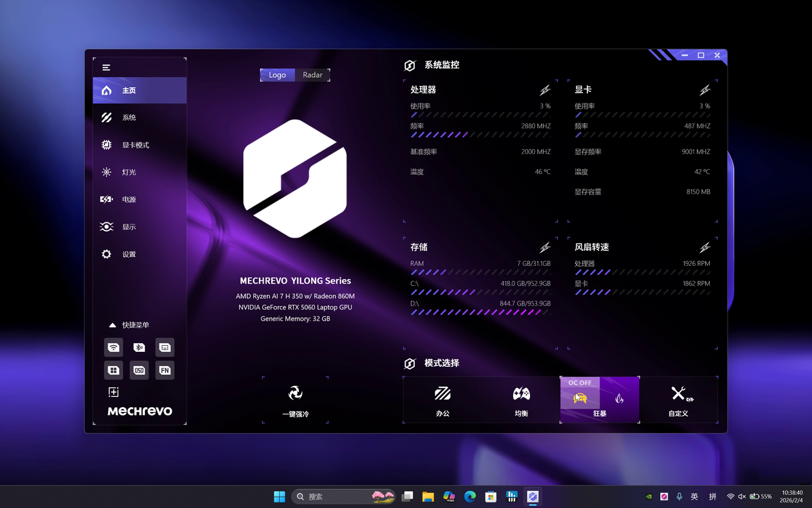Click the 一键强冷 fan boost button
The width and height of the screenshot is (812, 508).
[295, 400]
